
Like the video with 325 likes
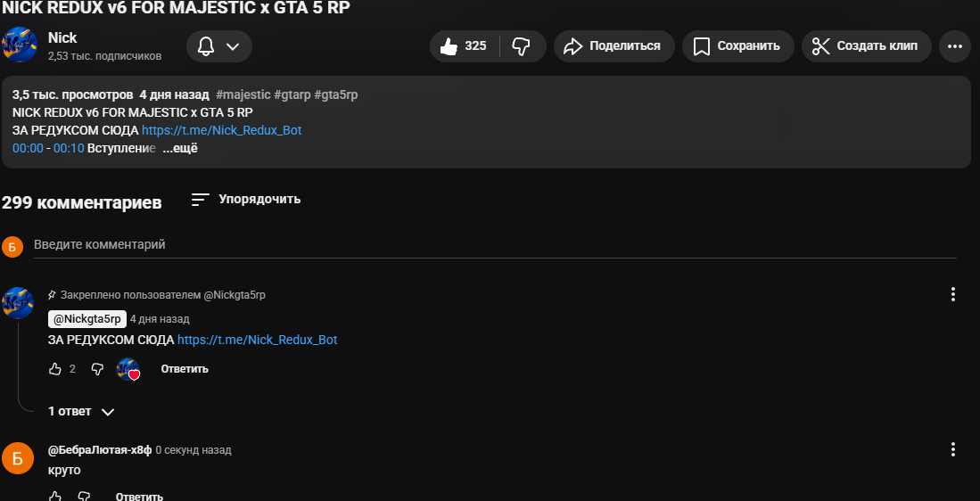pyautogui.click(x=465, y=46)
